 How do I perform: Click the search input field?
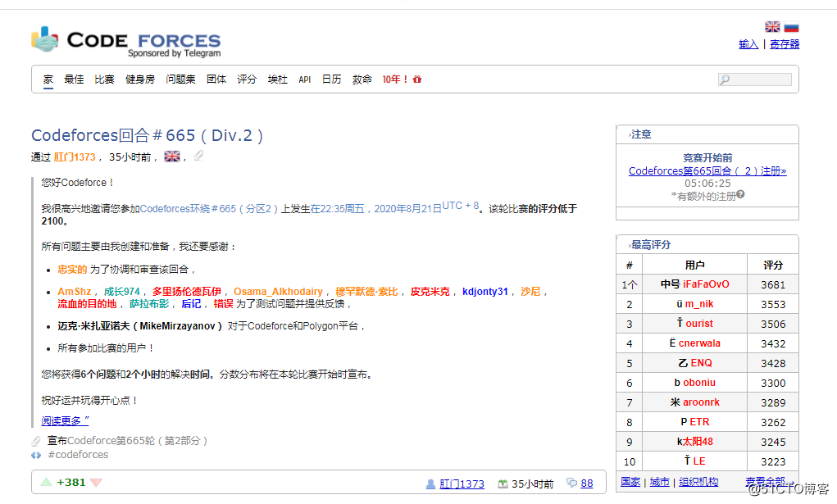(755, 80)
